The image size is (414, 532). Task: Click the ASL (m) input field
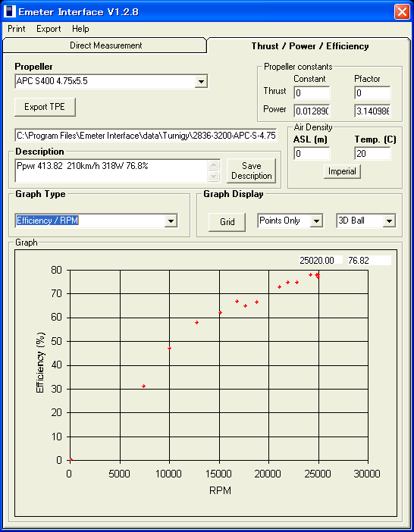tap(312, 154)
